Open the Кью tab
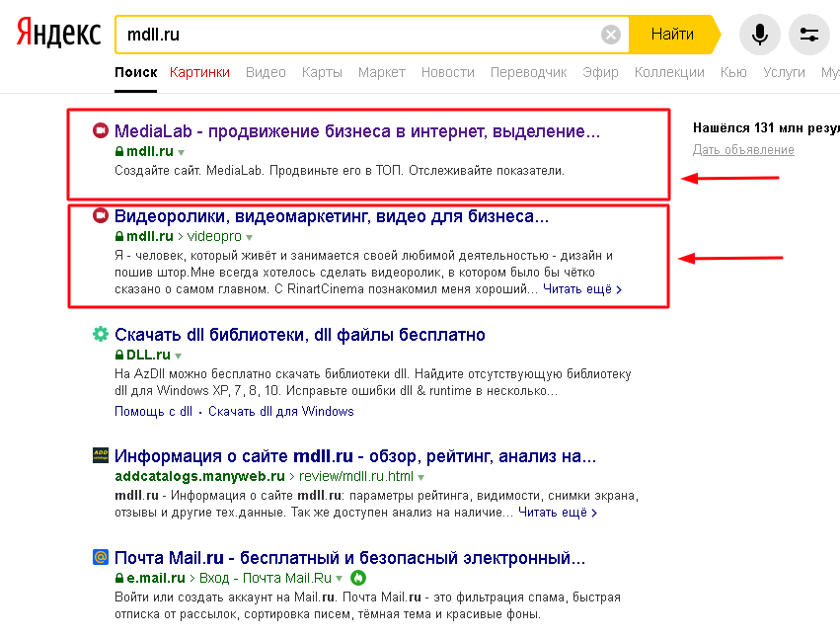Image resolution: width=840 pixels, height=638 pixels. [x=734, y=72]
